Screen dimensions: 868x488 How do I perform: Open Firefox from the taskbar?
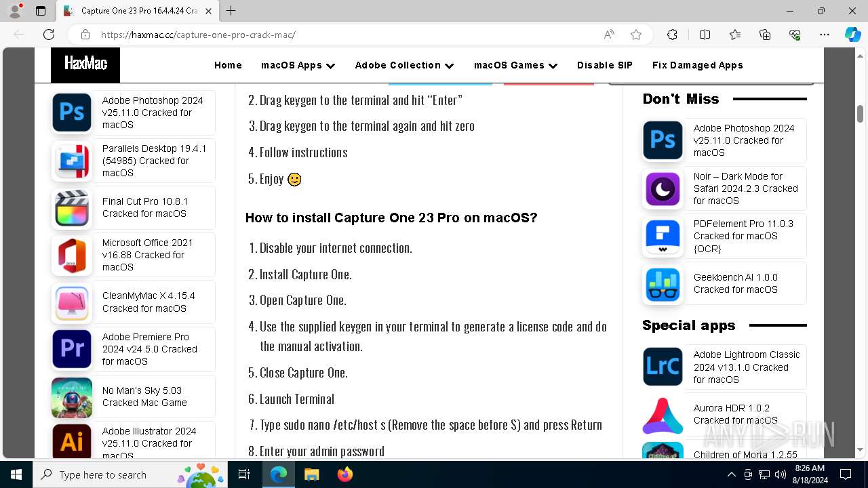(x=345, y=474)
